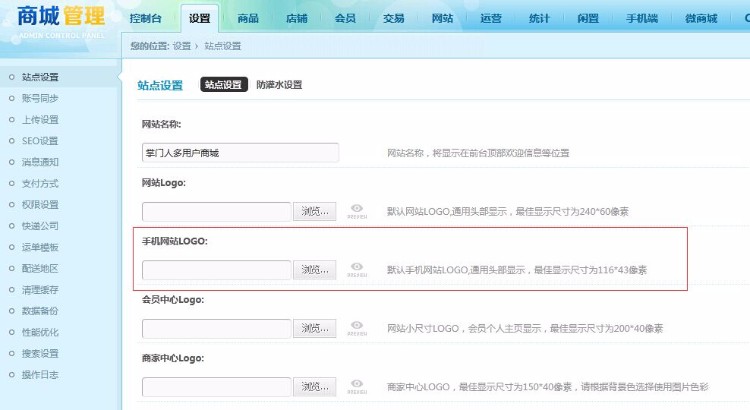The image size is (750, 410).
Task: Click the 设置 breadcrumb link
Action: [x=182, y=46]
